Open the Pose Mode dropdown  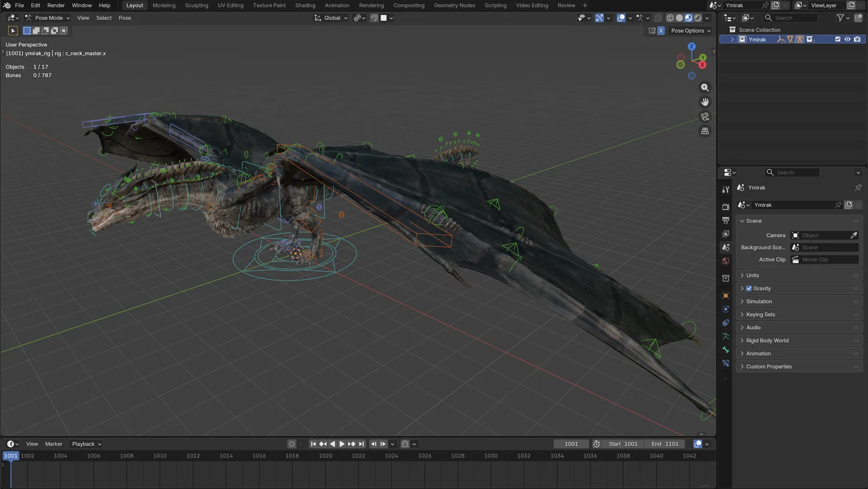coord(48,18)
